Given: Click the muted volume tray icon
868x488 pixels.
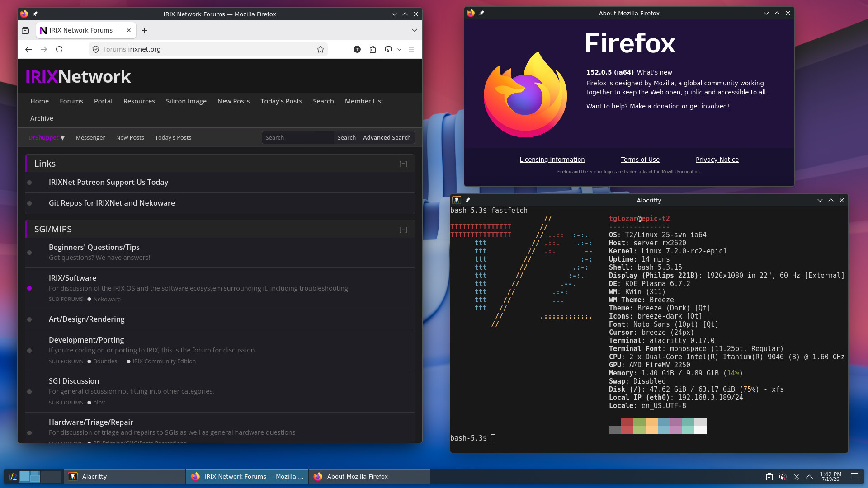Looking at the screenshot, I should pos(783,476).
